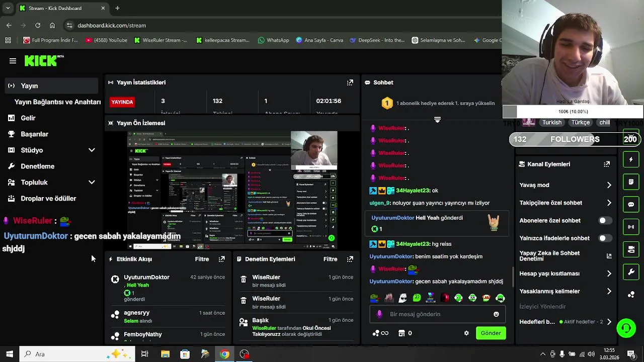Open Yavaş mod options chevron
Screen dimensions: 644x362
click(609, 185)
